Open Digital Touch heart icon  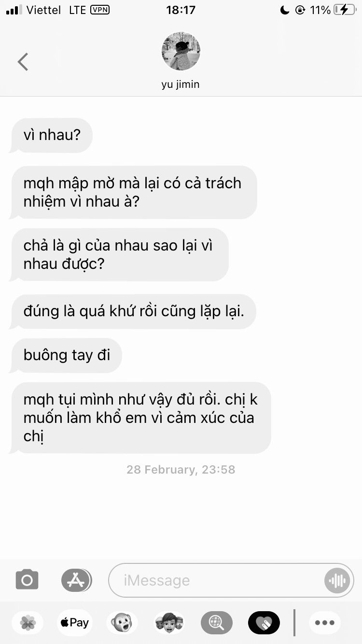(264, 623)
